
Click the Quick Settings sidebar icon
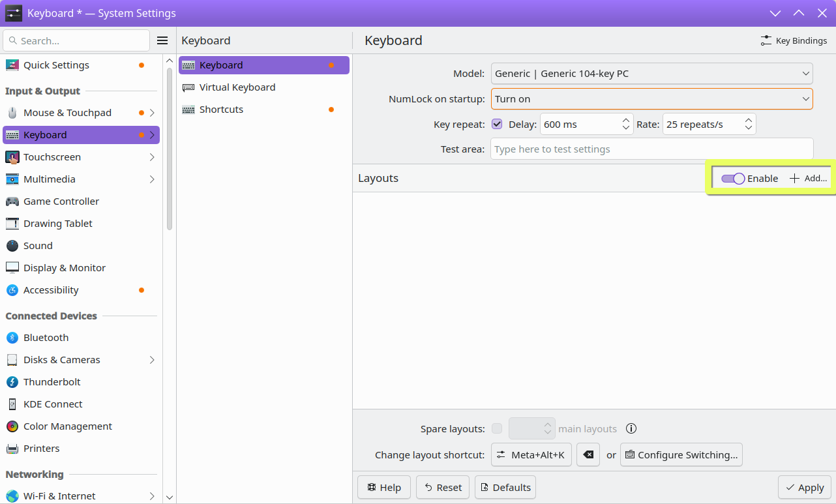point(12,65)
